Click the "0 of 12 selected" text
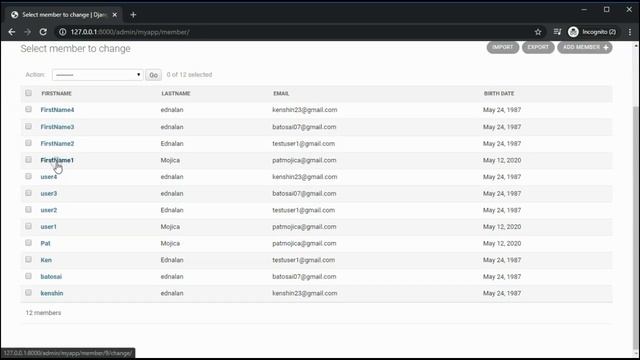Image resolution: width=640 pixels, height=360 pixels. [x=189, y=75]
